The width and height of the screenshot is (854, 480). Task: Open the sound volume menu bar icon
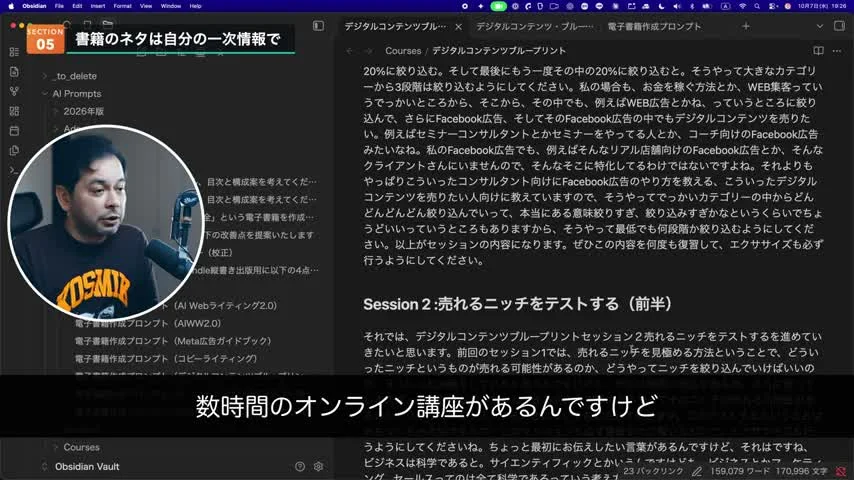click(x=676, y=6)
